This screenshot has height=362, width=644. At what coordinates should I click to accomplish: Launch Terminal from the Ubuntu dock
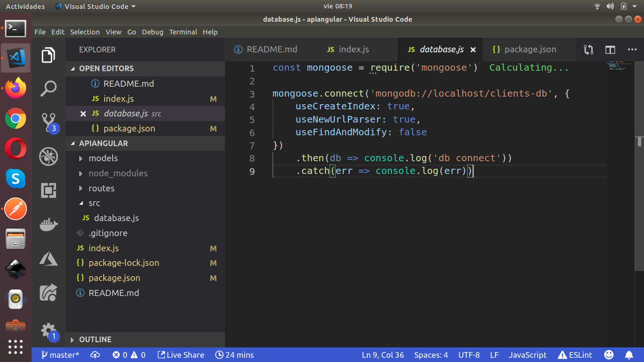(16, 28)
